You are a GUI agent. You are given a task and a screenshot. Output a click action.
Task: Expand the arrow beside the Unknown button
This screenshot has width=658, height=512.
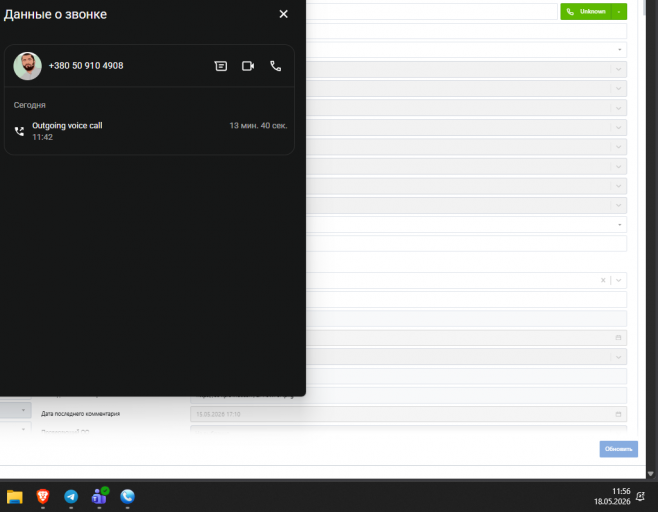tap(619, 11)
